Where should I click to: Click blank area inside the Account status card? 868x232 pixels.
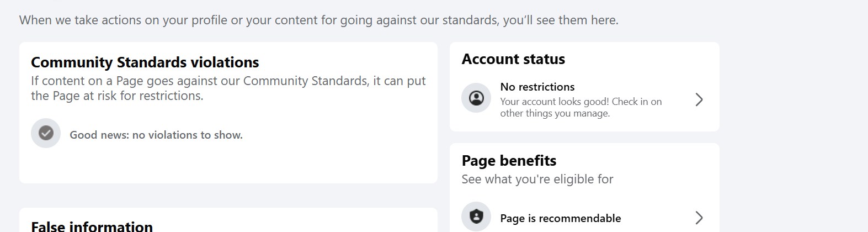coord(635,61)
